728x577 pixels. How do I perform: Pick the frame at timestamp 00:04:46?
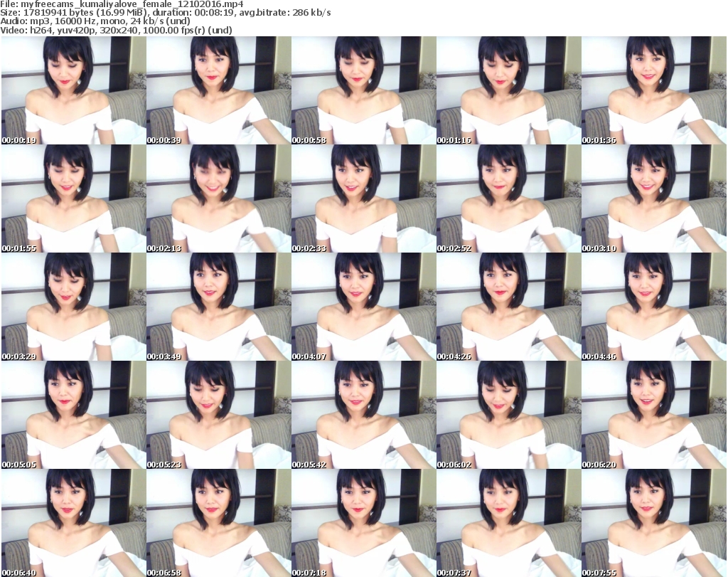654,307
